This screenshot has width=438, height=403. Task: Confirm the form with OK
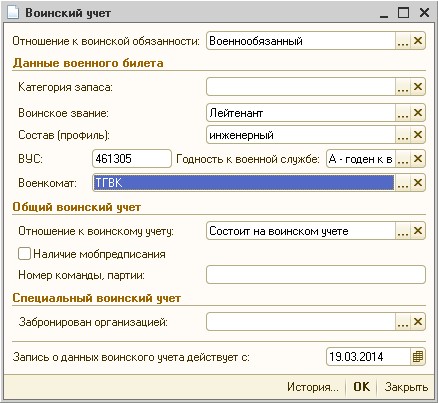pos(362,387)
